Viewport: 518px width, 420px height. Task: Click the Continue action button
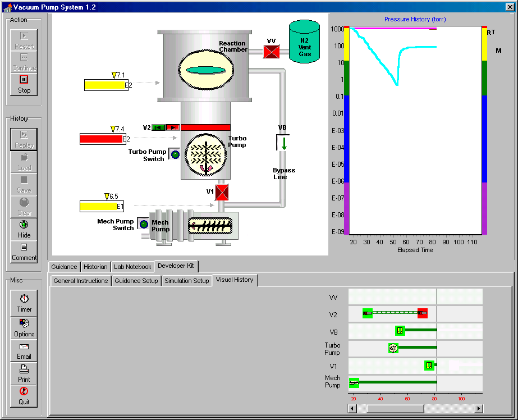(x=24, y=62)
